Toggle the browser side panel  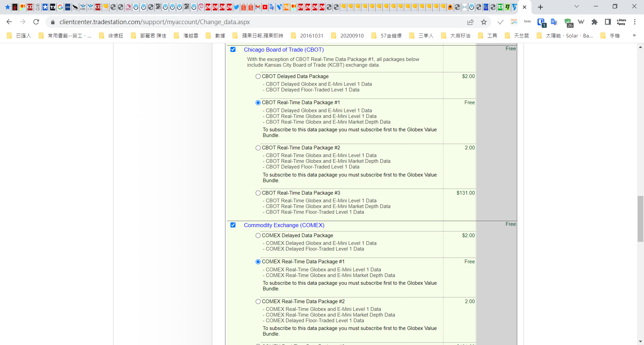608,22
